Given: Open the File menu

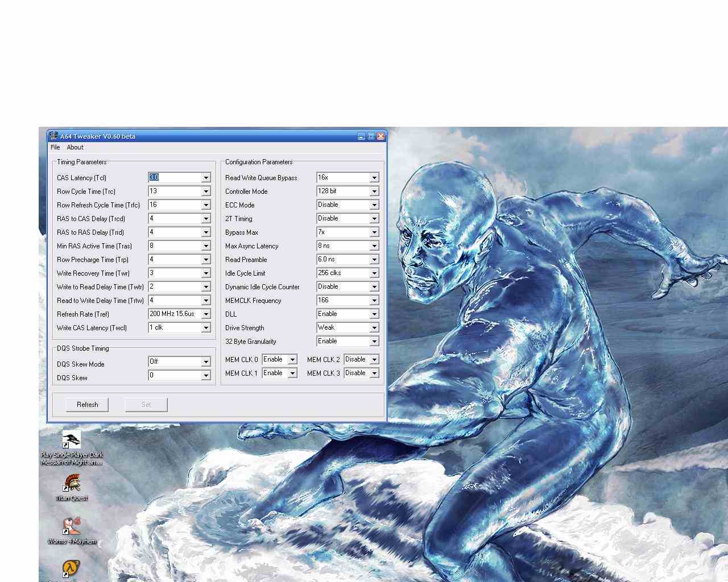Looking at the screenshot, I should point(55,147).
